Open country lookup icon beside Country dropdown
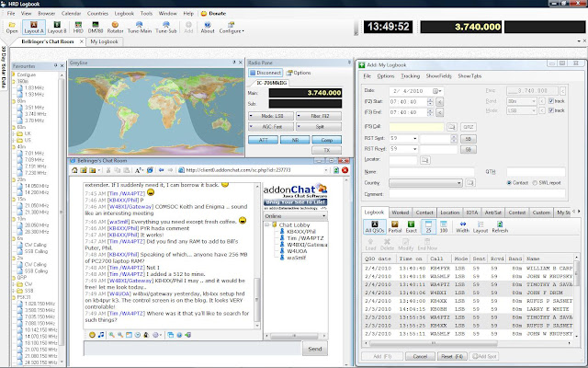 click(470, 183)
